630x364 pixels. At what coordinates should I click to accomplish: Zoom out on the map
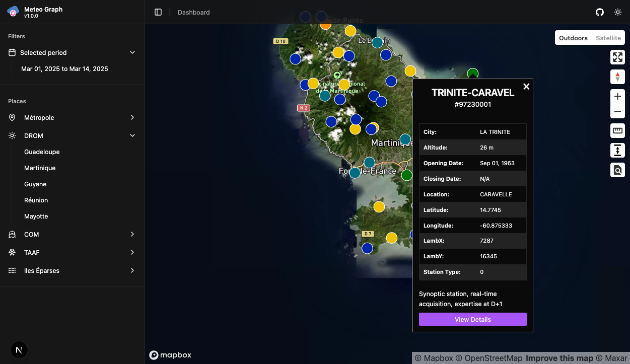point(617,111)
